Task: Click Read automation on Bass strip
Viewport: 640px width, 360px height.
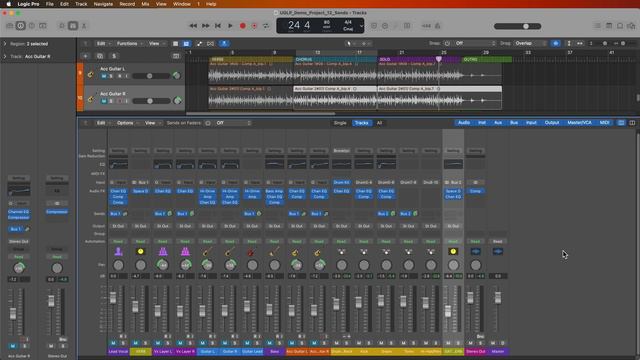Action: pyautogui.click(x=274, y=241)
